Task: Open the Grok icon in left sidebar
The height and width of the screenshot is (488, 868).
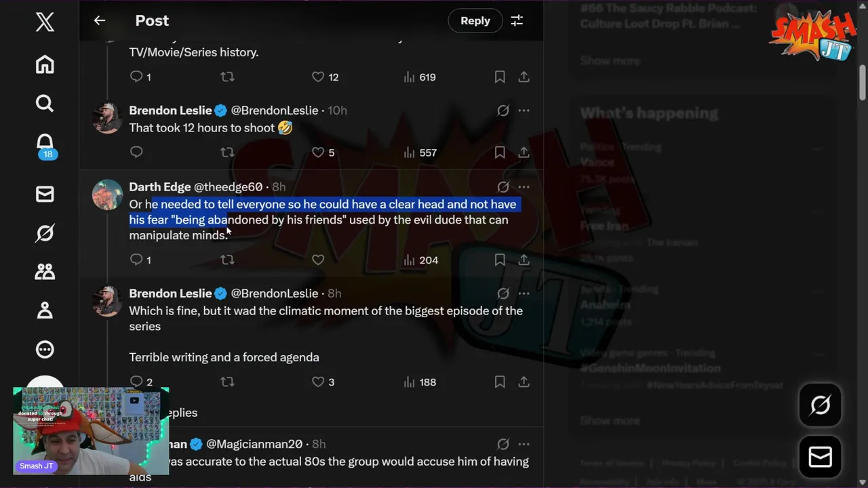Action: (x=45, y=233)
